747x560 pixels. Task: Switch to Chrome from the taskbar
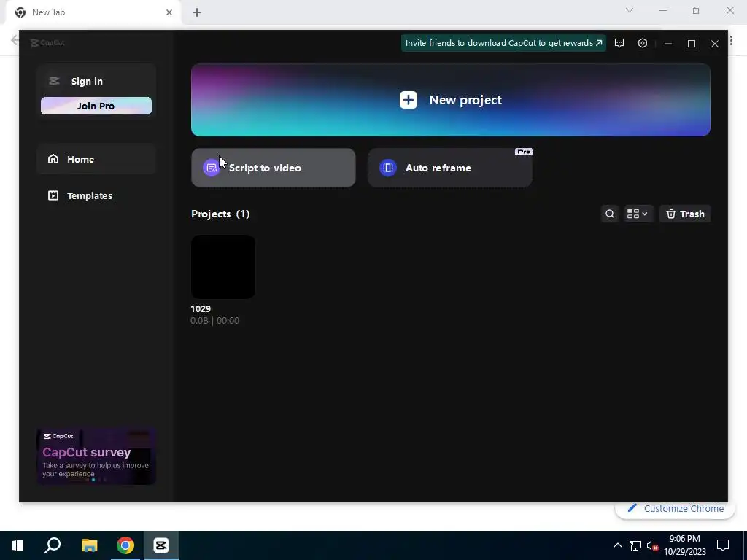coord(125,545)
